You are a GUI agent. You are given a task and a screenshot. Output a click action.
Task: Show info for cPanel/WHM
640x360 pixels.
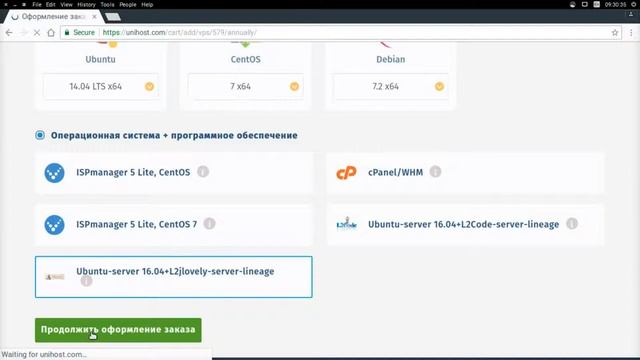click(x=436, y=172)
